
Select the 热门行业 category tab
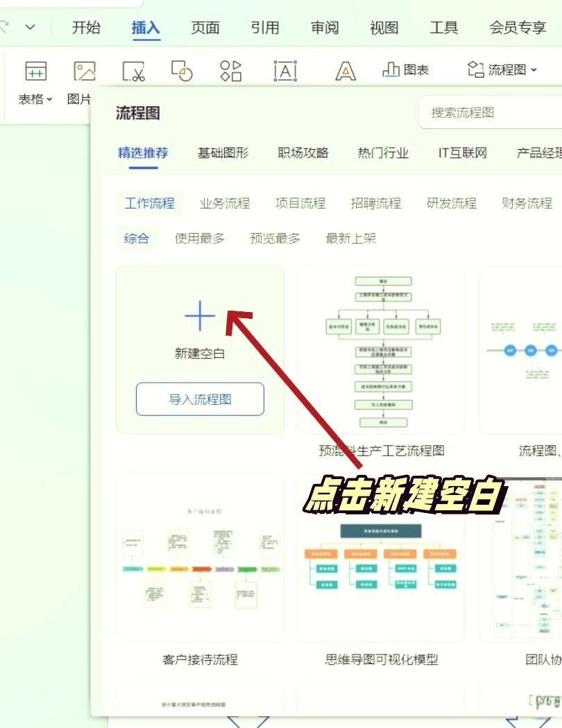pyautogui.click(x=383, y=153)
